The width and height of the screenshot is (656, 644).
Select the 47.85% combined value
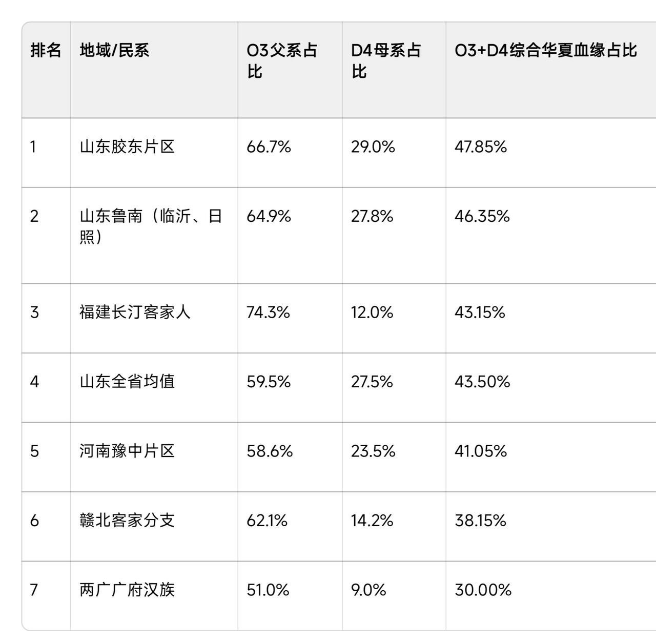[480, 147]
